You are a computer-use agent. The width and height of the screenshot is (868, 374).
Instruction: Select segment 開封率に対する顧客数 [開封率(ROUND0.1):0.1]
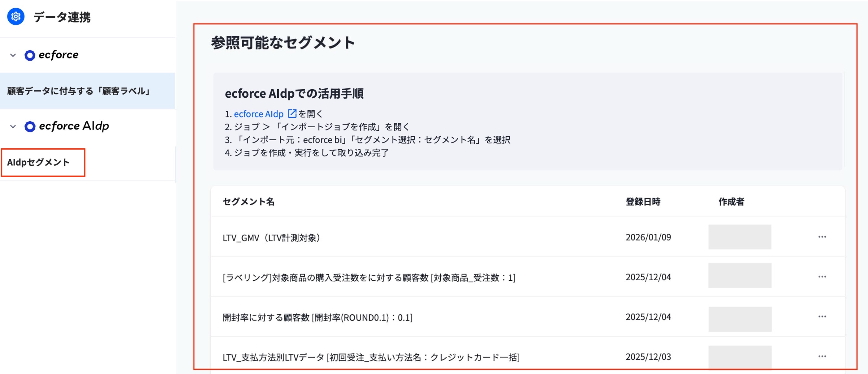[317, 317]
